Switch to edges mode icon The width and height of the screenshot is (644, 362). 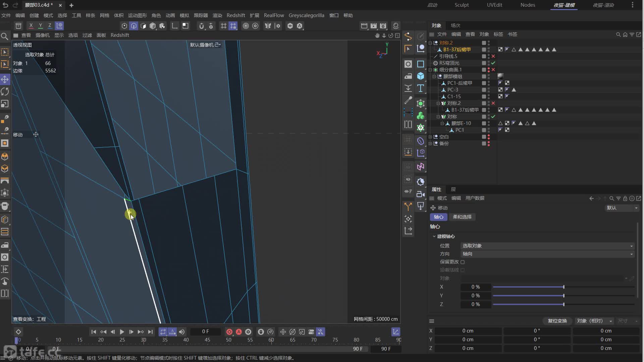(x=134, y=26)
